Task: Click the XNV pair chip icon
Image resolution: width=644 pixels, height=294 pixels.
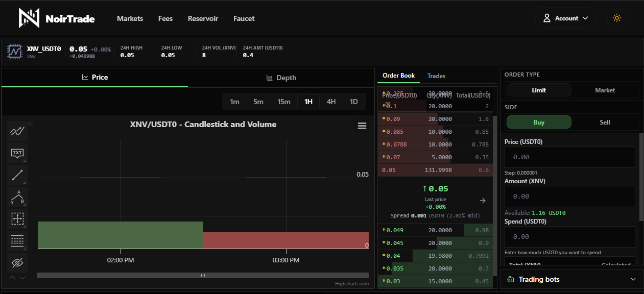Action: pos(15,52)
